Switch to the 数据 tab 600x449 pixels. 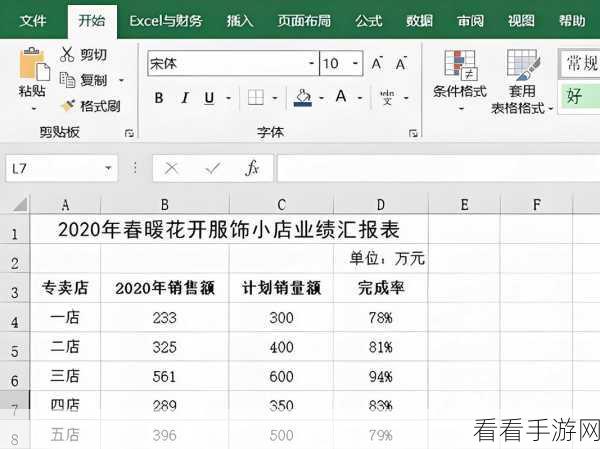click(x=419, y=21)
